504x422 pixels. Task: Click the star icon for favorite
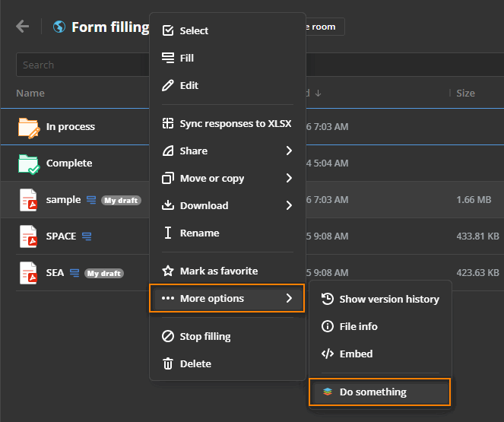tap(168, 271)
